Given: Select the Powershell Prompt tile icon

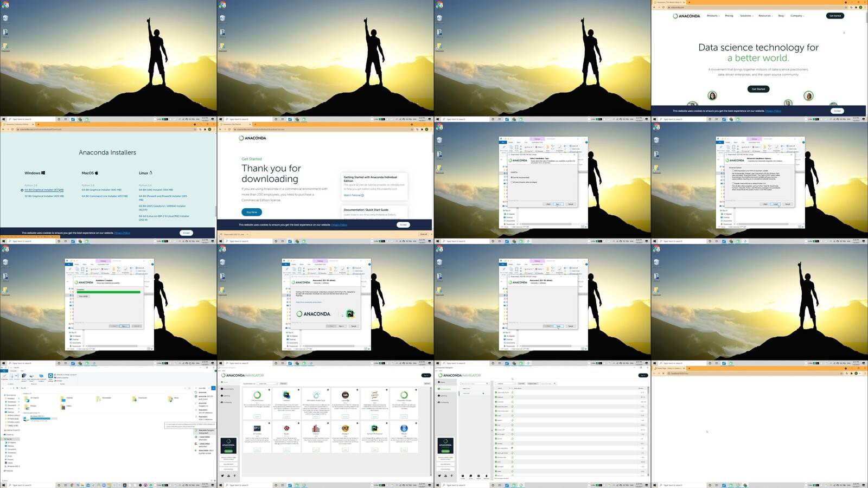Looking at the screenshot, I should (404, 395).
